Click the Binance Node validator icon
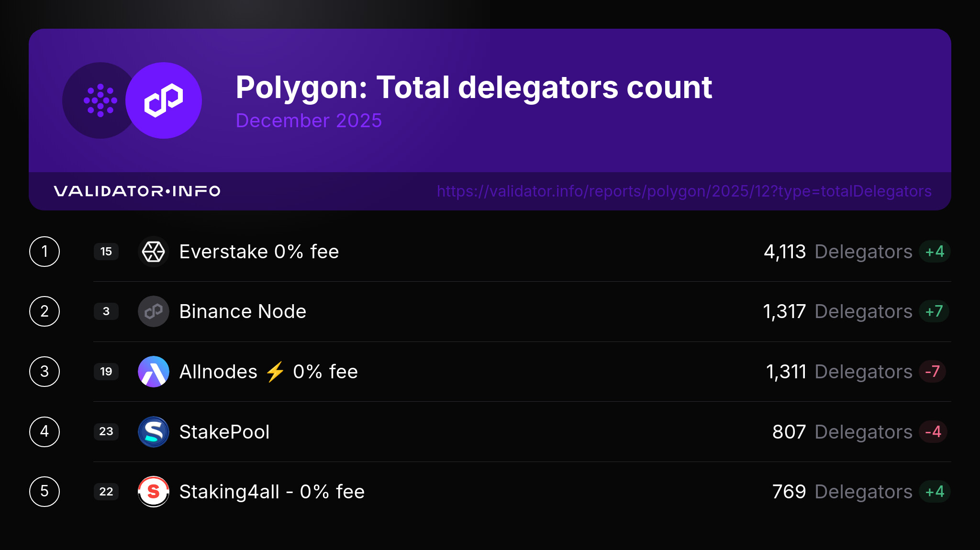Image resolution: width=980 pixels, height=550 pixels. pos(154,311)
